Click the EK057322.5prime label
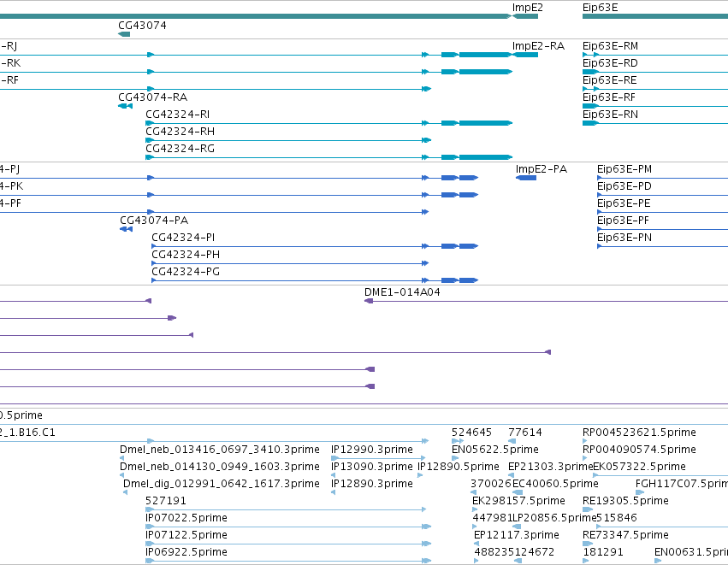728x565 pixels. pos(639,467)
